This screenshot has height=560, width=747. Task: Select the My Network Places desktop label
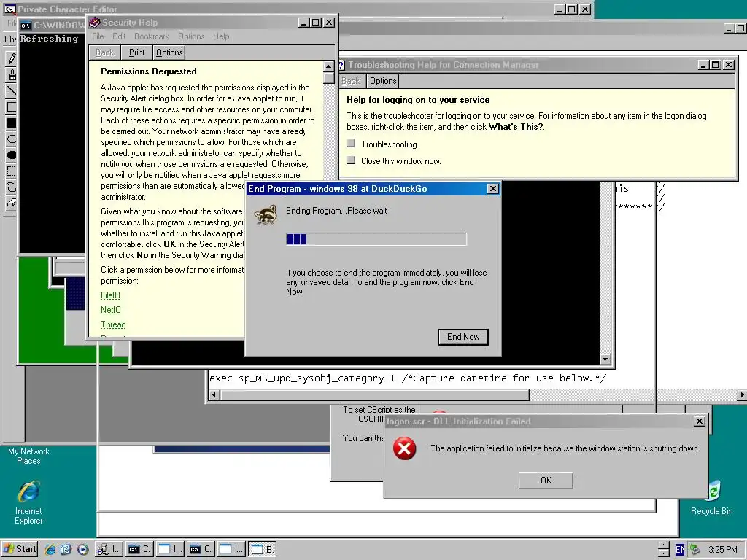28,456
